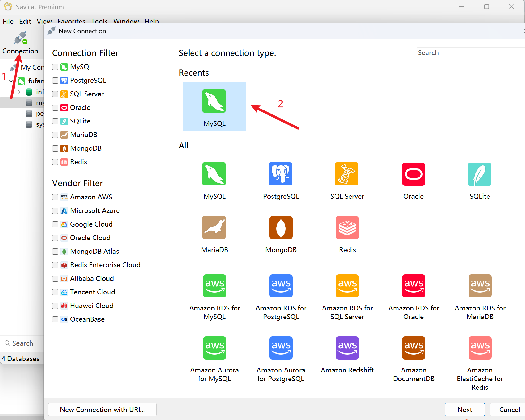Image resolution: width=525 pixels, height=420 pixels.
Task: Open the Tools menu
Action: click(x=99, y=21)
